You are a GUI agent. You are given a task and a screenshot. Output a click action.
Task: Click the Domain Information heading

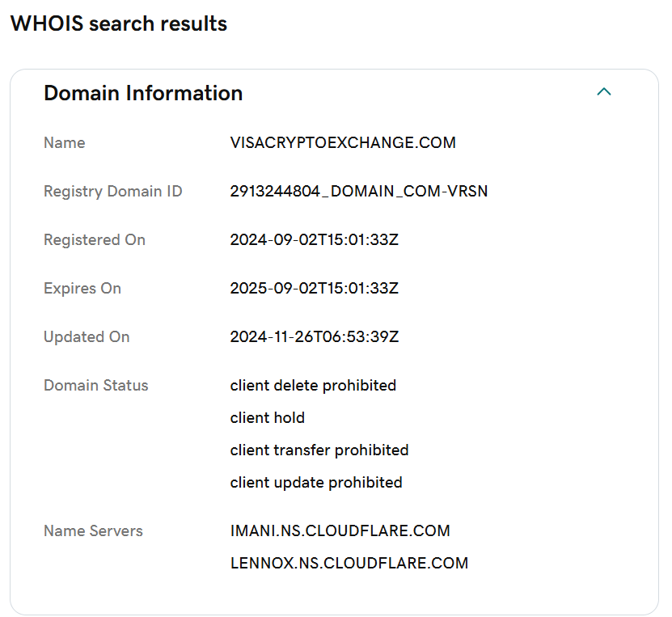(143, 93)
